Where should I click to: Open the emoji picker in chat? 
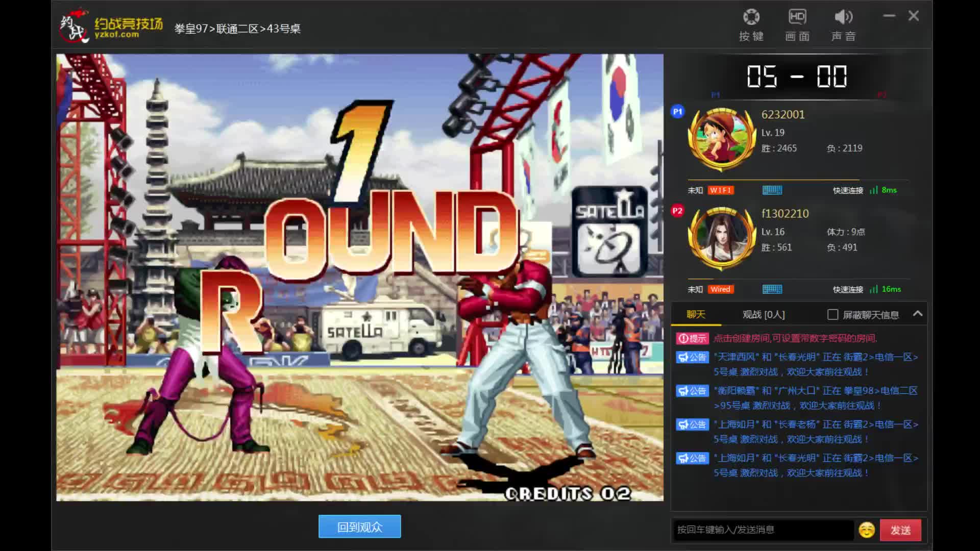pos(867,530)
